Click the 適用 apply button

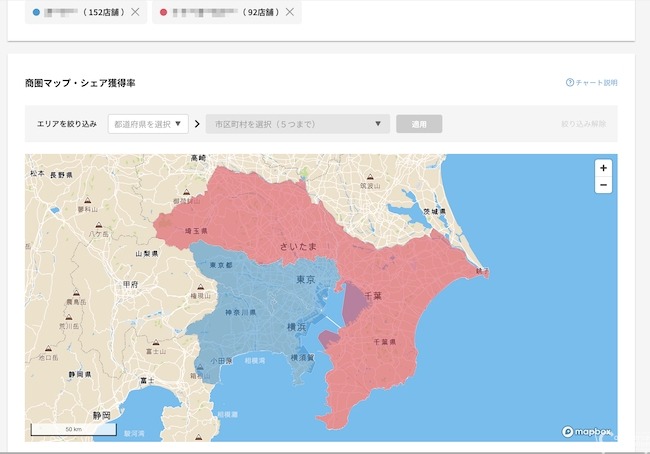pyautogui.click(x=419, y=124)
